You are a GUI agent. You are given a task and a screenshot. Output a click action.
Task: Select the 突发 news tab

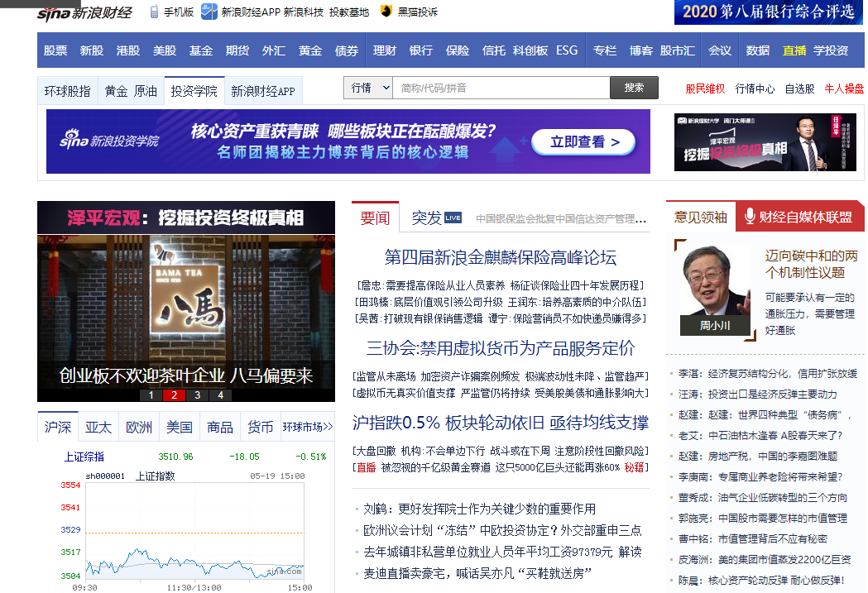[x=426, y=218]
